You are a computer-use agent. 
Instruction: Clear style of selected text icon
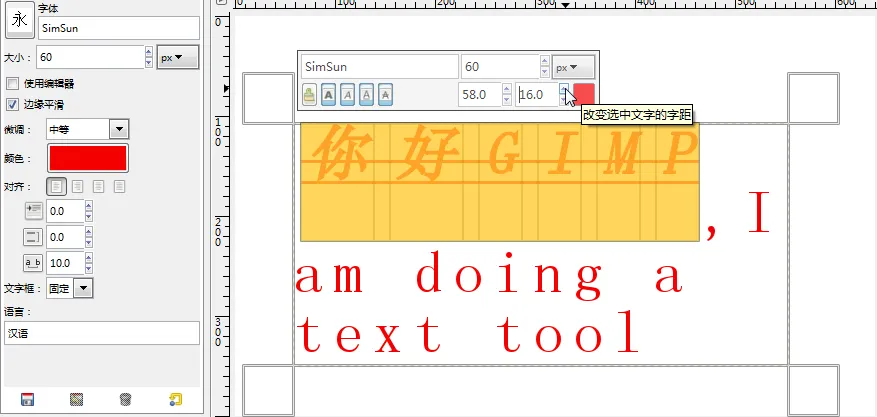coord(309,94)
